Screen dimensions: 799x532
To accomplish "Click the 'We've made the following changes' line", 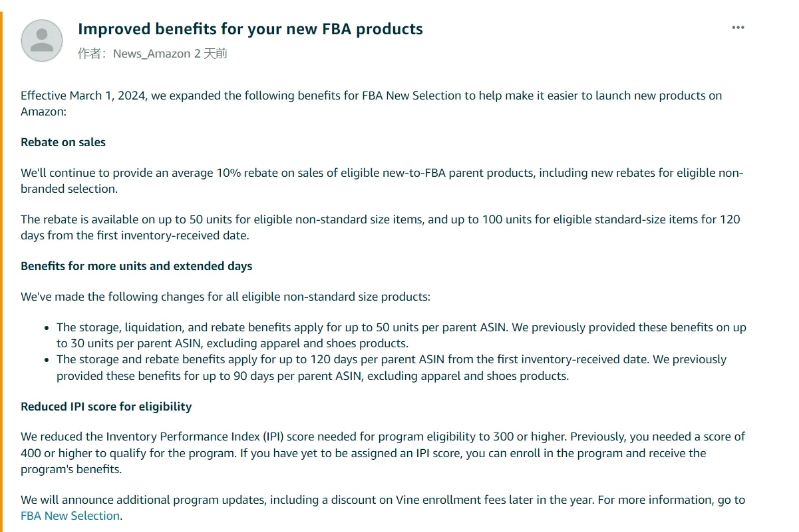I will (x=225, y=297).
